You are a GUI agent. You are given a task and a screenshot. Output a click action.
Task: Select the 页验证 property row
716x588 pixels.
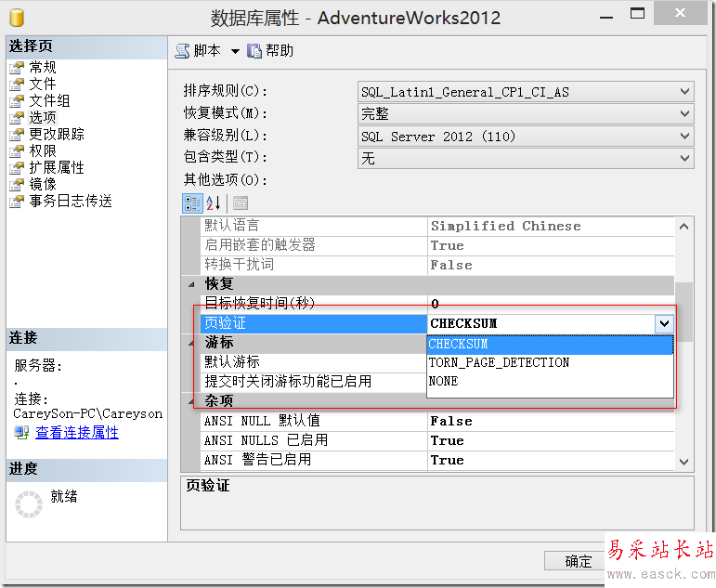(313, 323)
